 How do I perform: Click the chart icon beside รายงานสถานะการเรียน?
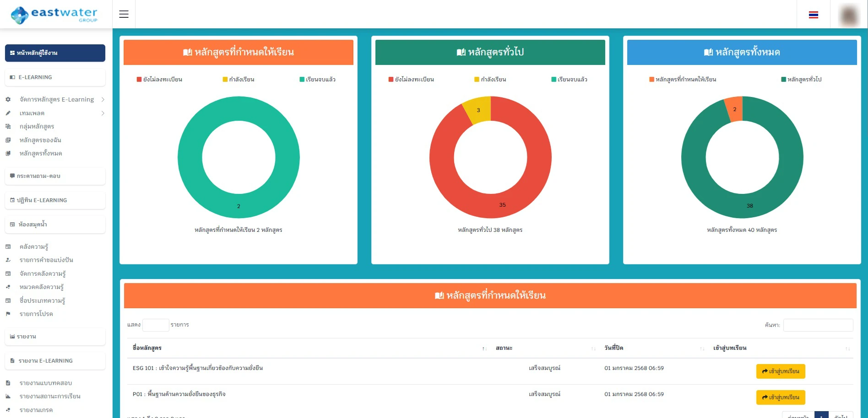[8, 397]
